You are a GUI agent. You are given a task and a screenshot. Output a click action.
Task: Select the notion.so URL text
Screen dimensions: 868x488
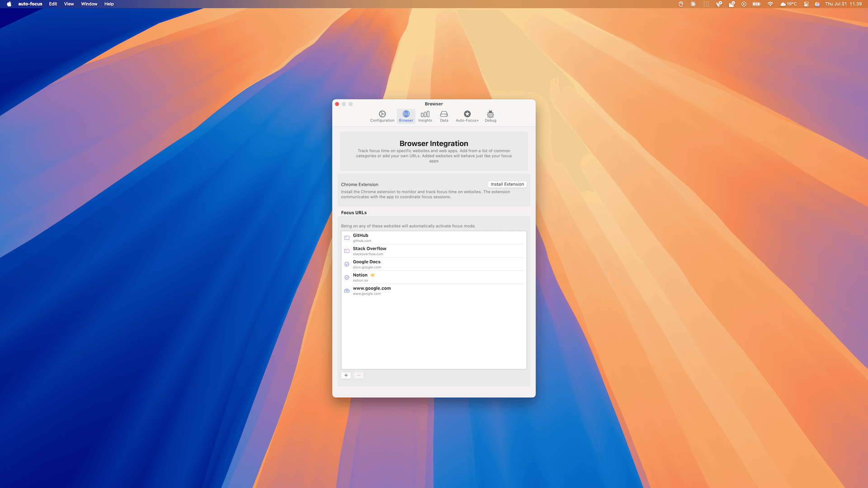360,281
